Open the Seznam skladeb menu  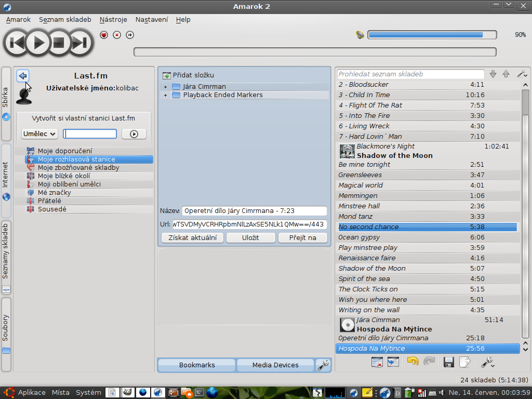point(65,20)
